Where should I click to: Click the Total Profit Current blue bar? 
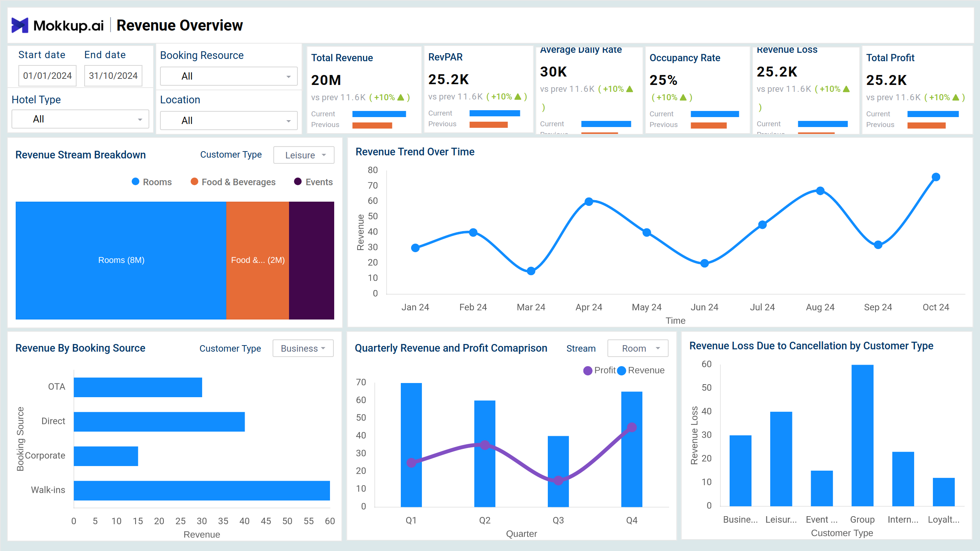pyautogui.click(x=933, y=114)
